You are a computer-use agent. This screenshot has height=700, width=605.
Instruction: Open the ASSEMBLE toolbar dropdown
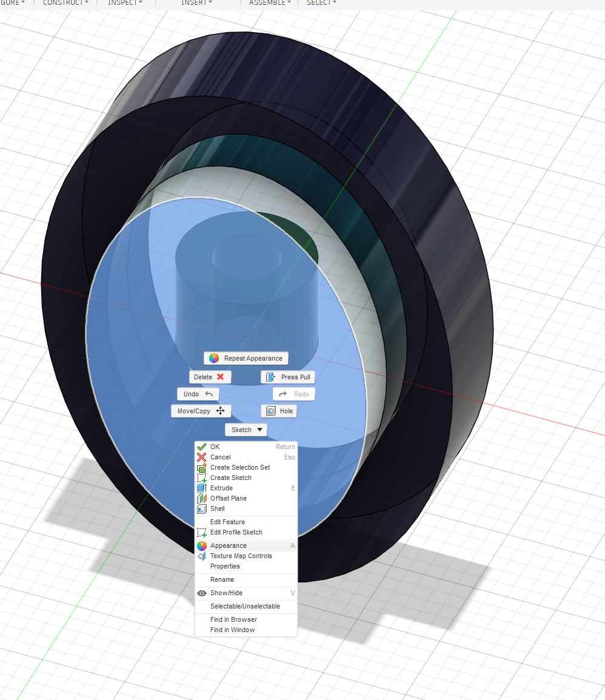pyautogui.click(x=270, y=2)
